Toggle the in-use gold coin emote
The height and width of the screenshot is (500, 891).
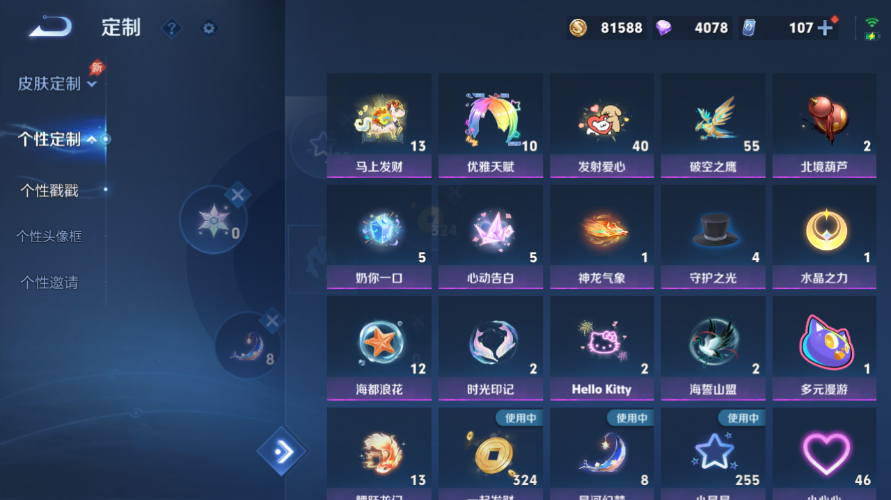[490, 453]
